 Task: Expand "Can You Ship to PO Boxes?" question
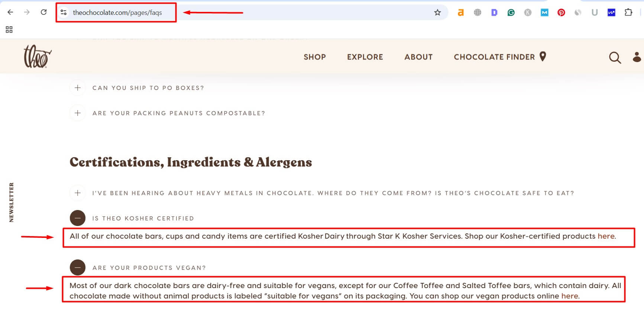click(x=78, y=88)
